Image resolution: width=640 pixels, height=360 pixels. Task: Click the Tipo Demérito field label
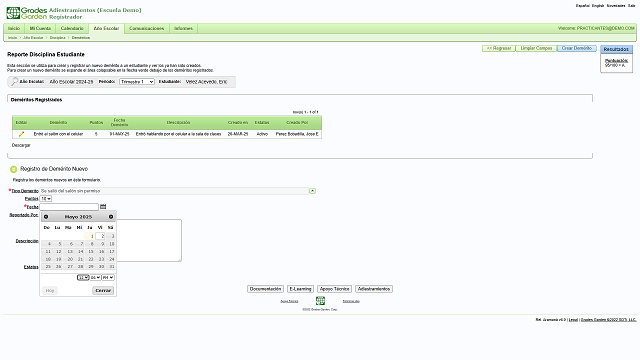25,191
